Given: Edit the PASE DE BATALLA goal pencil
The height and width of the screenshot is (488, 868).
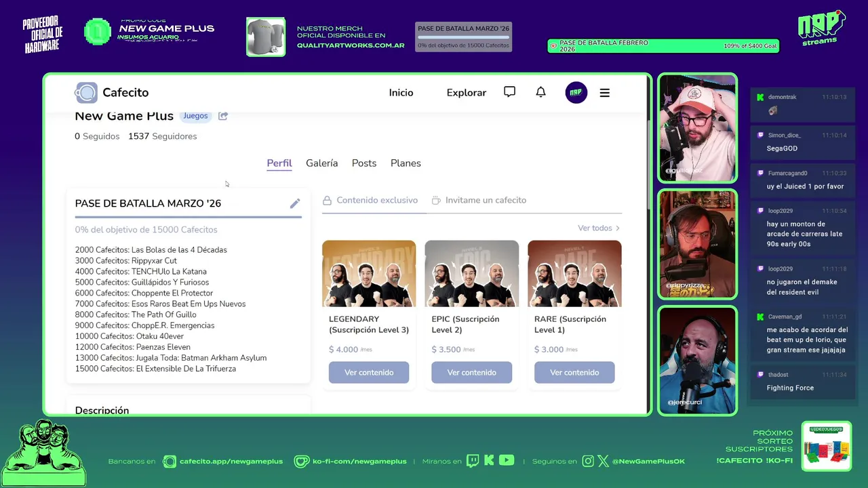Looking at the screenshot, I should coord(295,203).
